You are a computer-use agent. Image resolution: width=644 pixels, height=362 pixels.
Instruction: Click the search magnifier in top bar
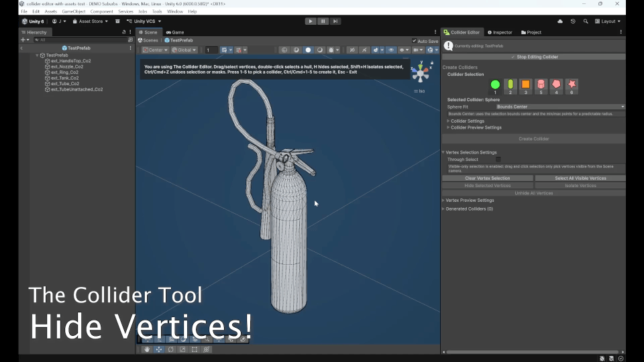click(x=586, y=21)
